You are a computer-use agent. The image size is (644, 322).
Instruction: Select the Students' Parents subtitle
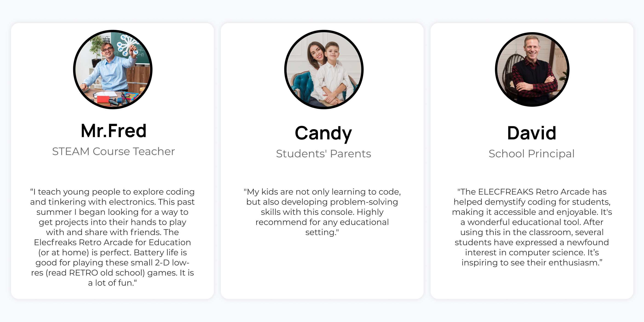[323, 153]
